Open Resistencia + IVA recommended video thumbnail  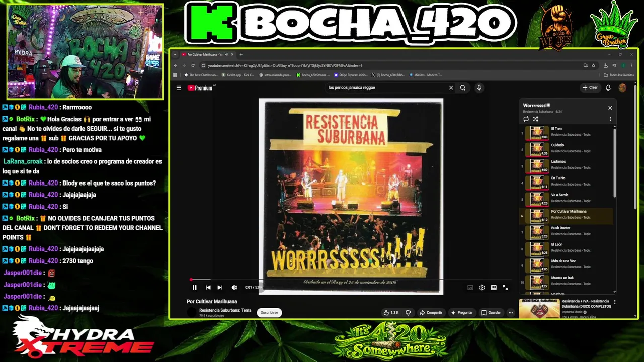pyautogui.click(x=539, y=309)
